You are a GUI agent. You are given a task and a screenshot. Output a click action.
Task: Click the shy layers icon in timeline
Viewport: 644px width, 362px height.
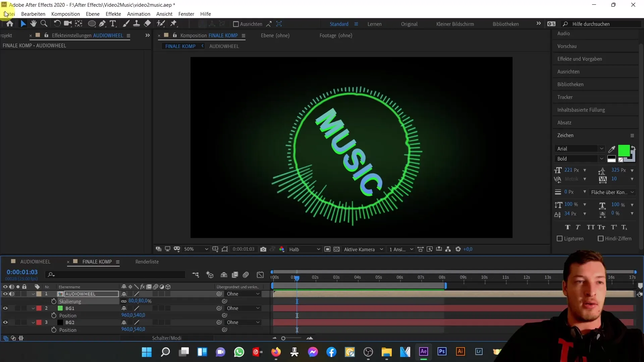224,275
